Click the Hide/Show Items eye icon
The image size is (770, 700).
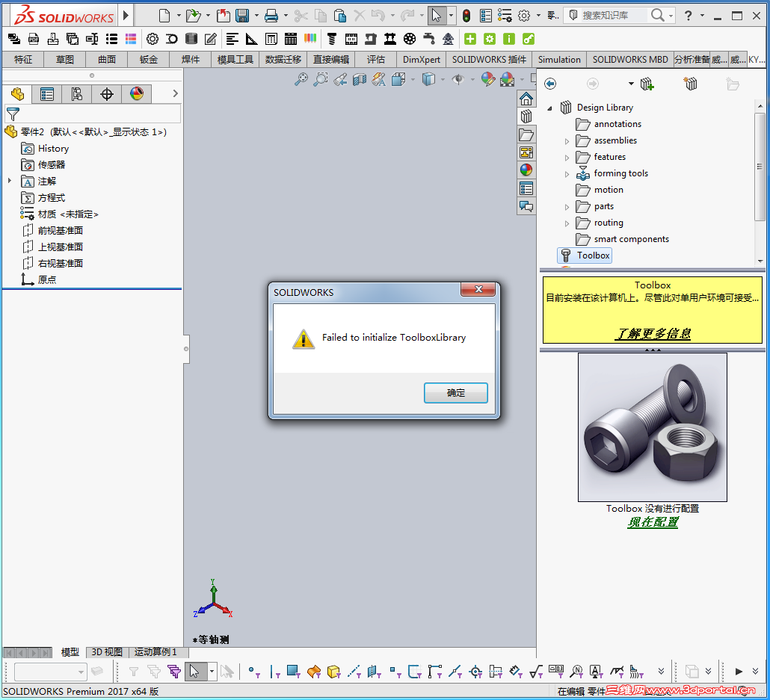point(458,79)
